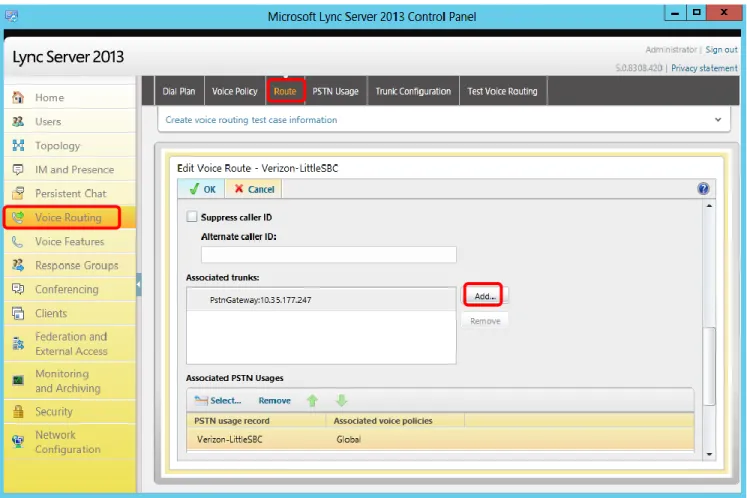Click the Security padlock icon
Screen dimensions: 747x498
point(18,411)
